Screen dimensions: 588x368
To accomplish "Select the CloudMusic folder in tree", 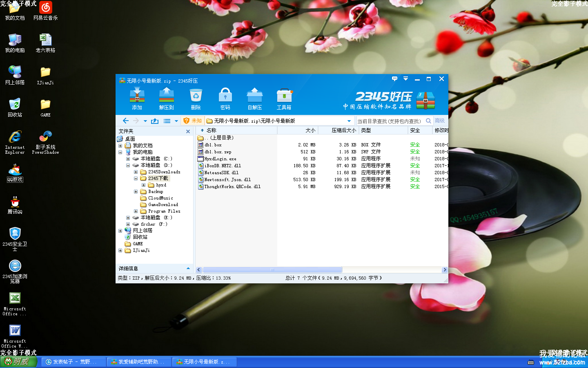I will (157, 198).
